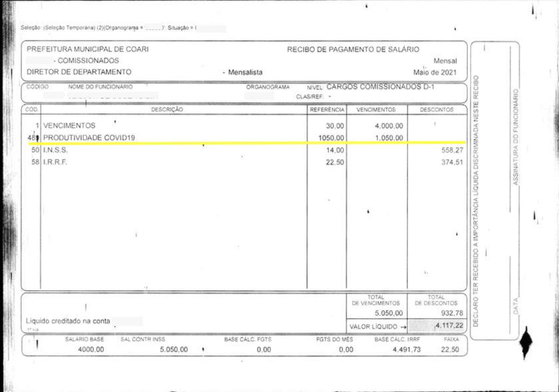The image size is (559, 392).
Task: Select '5.050,00' under SAL CONTR INSS
Action: (174, 349)
